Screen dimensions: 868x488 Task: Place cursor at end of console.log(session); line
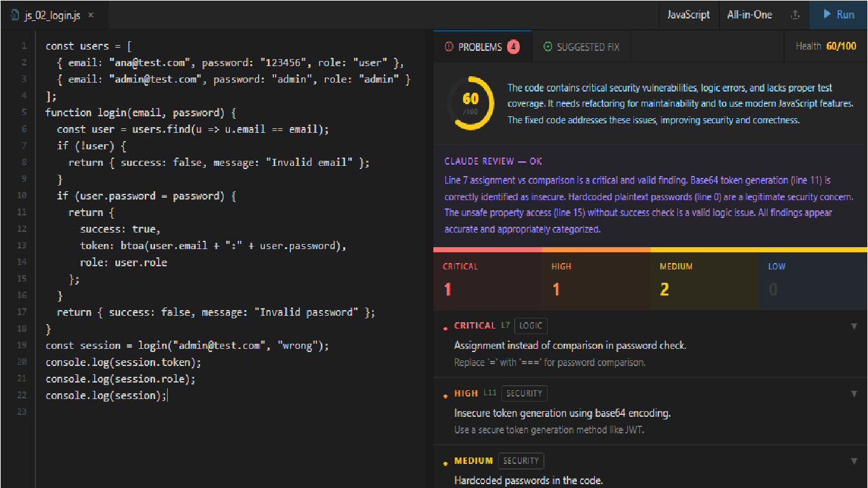click(x=167, y=396)
